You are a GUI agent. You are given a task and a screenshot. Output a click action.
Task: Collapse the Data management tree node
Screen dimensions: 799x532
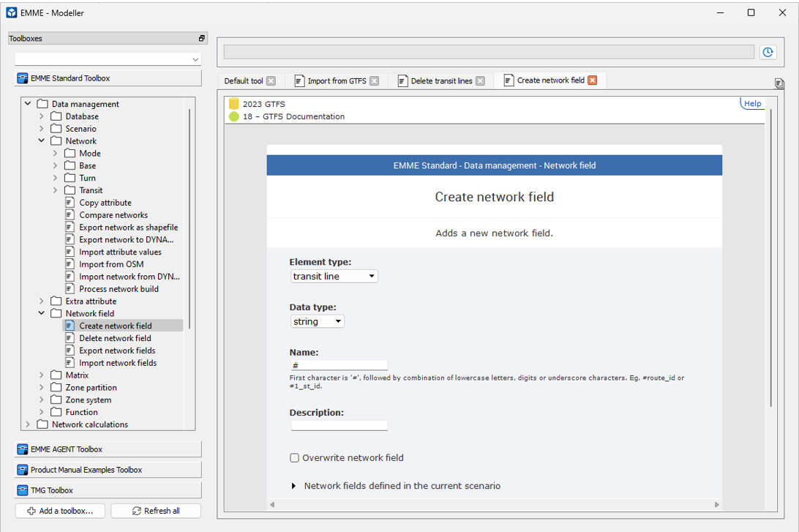(x=28, y=103)
